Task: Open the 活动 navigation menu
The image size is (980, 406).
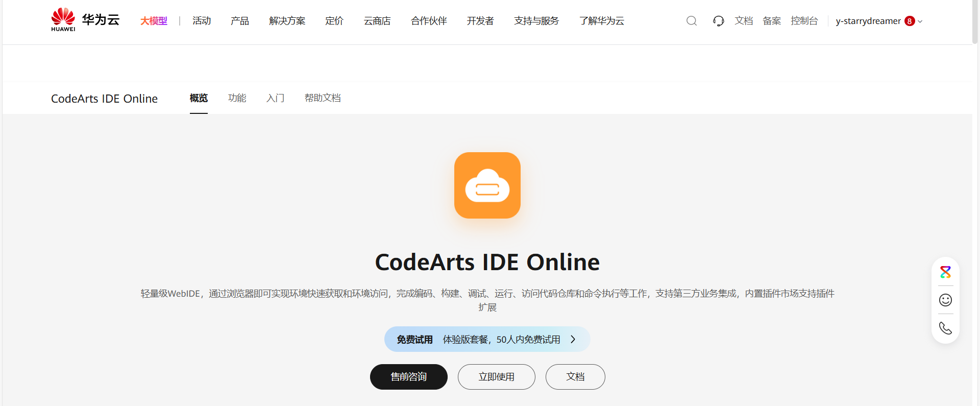Action: (202, 21)
